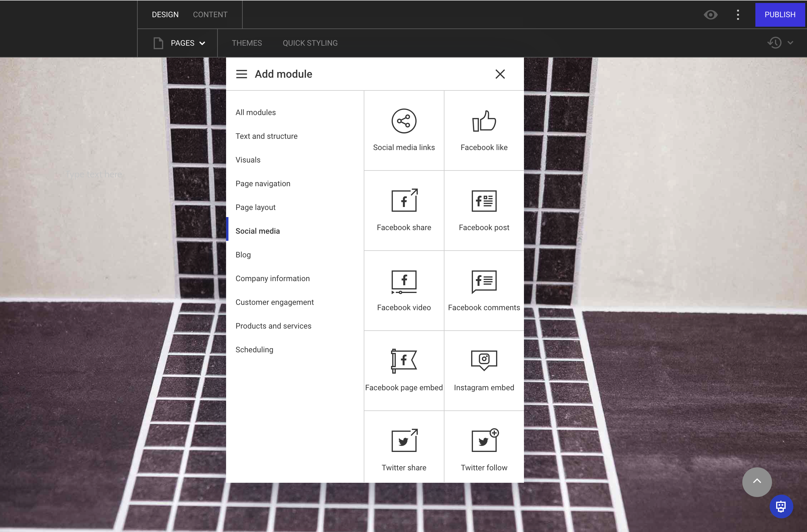Viewport: 807px width, 532px height.
Task: Select the Facebook page embed module
Action: [404, 370]
